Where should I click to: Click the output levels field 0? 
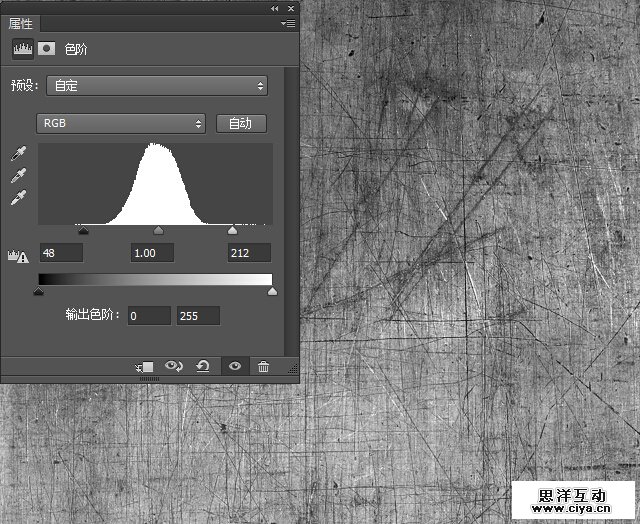[149, 316]
